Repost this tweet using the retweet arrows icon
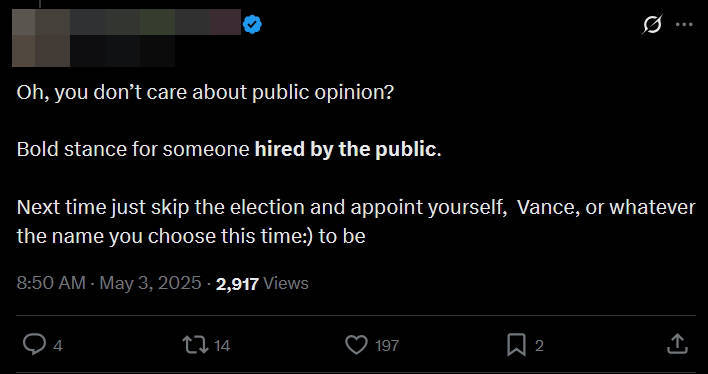 coord(195,345)
